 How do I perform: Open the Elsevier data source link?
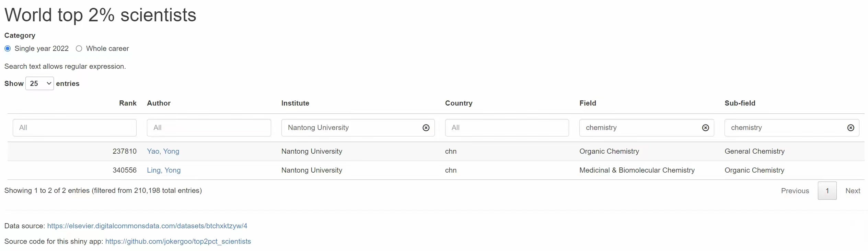pyautogui.click(x=147, y=226)
